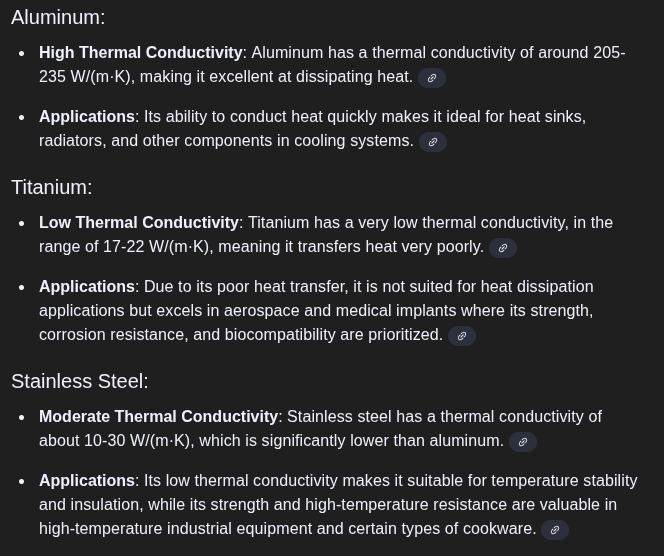This screenshot has width=664, height=556.
Task: Open source link after "heat very poorly"
Action: (503, 248)
